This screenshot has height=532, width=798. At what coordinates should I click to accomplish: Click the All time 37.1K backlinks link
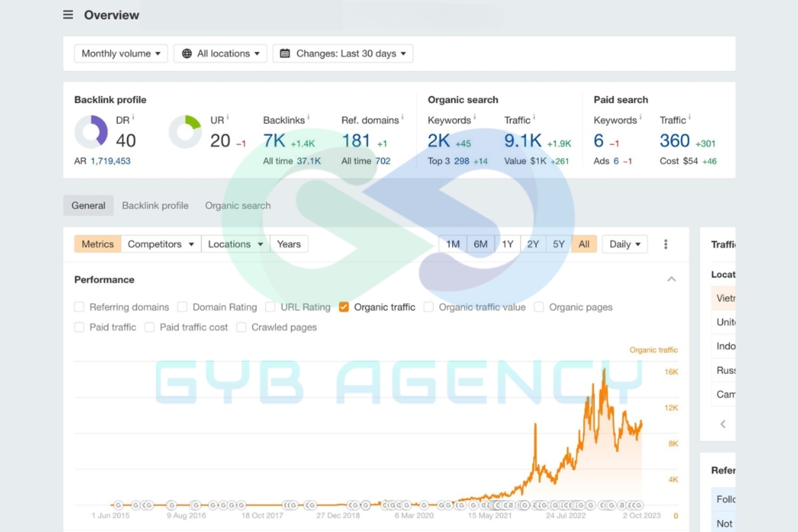309,161
